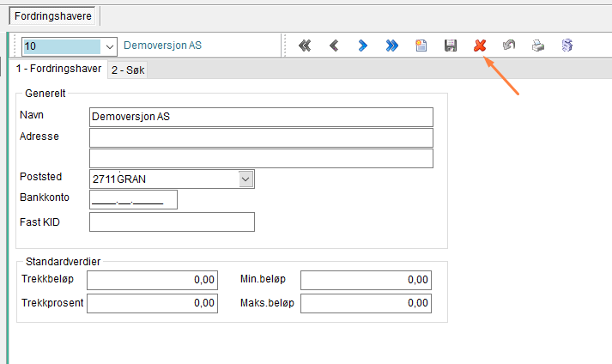This screenshot has height=364, width=612.
Task: Click into the Bankkonto field
Action: coord(133,199)
